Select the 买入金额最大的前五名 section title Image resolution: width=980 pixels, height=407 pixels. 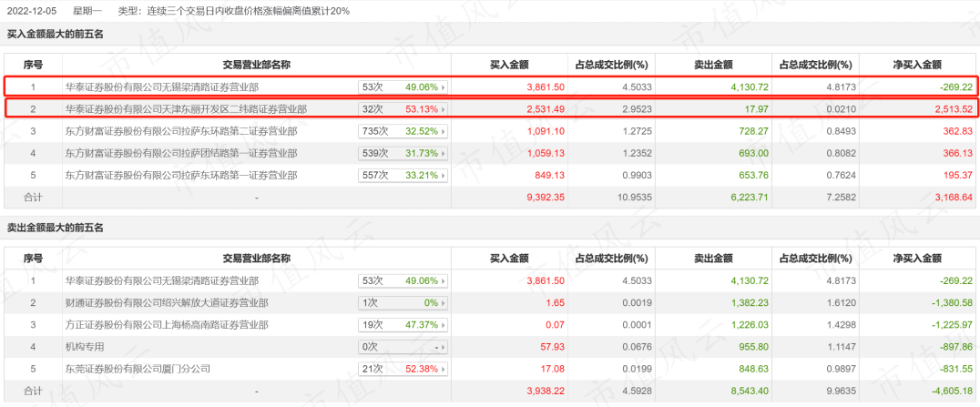click(55, 35)
